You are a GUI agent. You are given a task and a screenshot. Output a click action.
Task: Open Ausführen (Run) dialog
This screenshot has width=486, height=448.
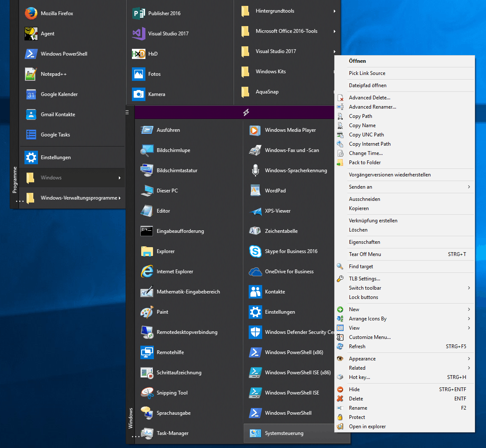pyautogui.click(x=189, y=130)
